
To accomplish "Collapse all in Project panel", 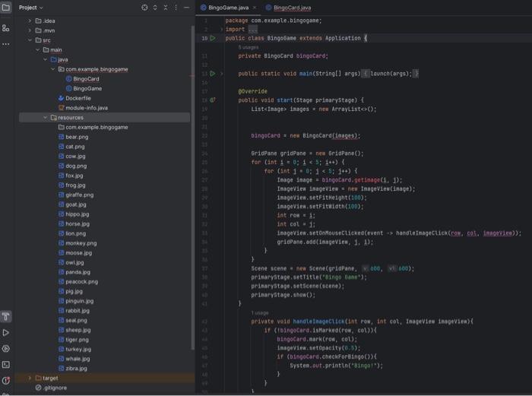I will click(x=166, y=8).
